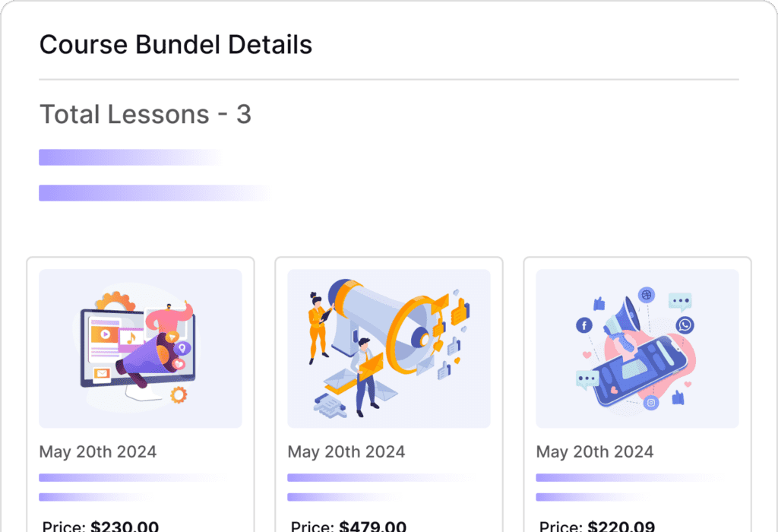Click the Total Lessons - 3 text
The width and height of the screenshot is (778, 532).
click(145, 114)
